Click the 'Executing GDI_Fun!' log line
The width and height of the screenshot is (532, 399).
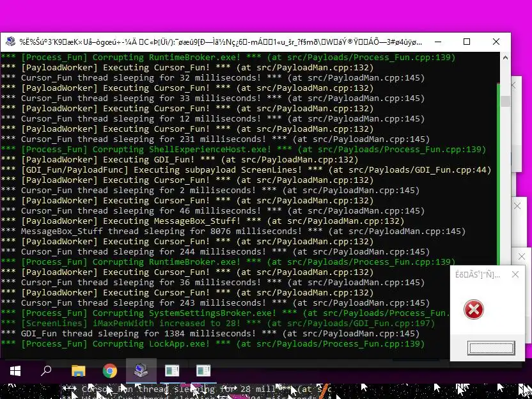coord(180,159)
